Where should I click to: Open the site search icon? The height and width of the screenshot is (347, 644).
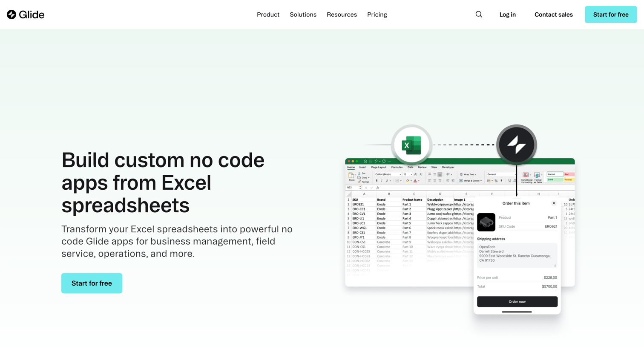coord(479,14)
